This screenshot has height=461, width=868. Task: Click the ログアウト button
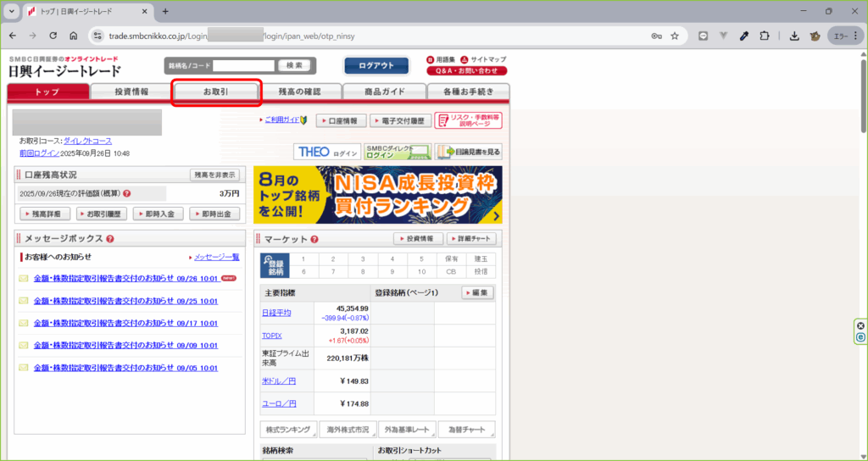coord(376,65)
